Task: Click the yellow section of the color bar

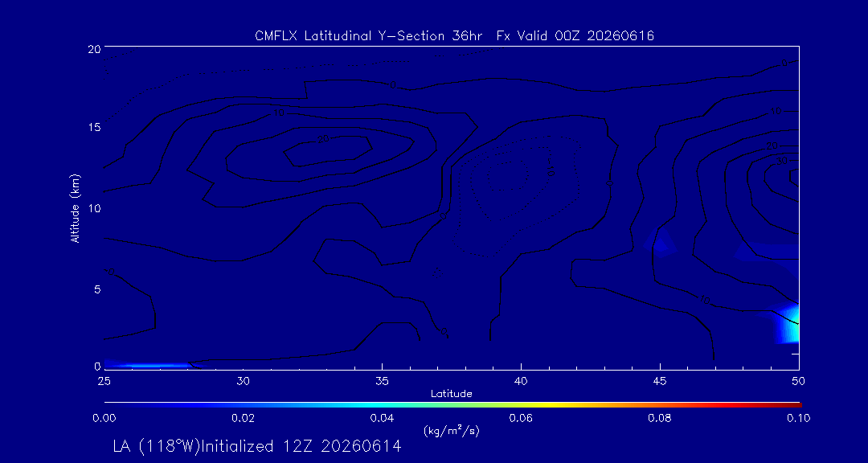Action: [559, 405]
